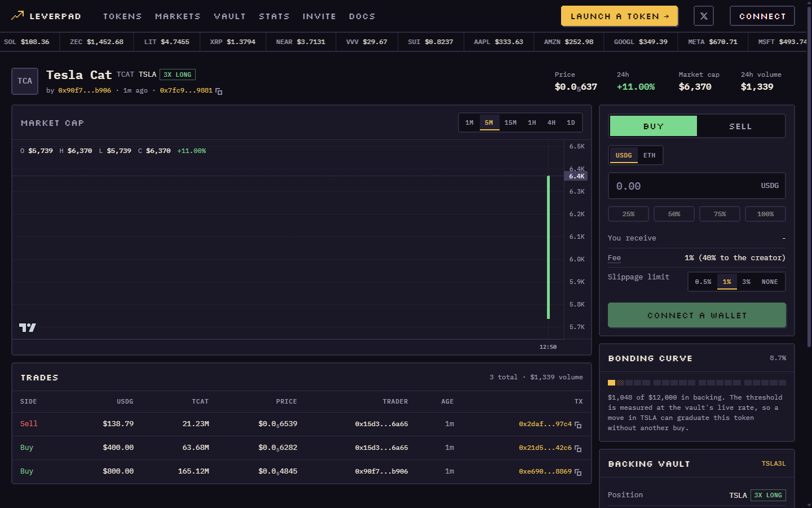This screenshot has width=812, height=508.
Task: Open the VAULT navigation menu item
Action: click(x=230, y=16)
